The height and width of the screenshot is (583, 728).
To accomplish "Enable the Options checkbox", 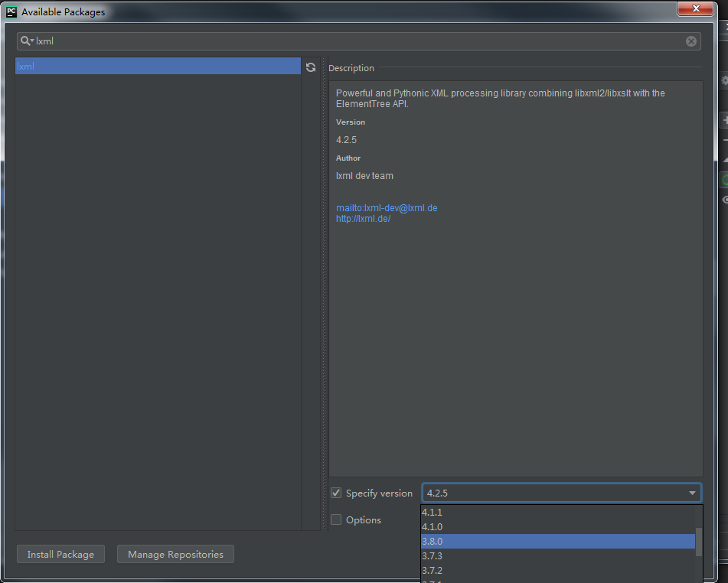I will tap(335, 519).
